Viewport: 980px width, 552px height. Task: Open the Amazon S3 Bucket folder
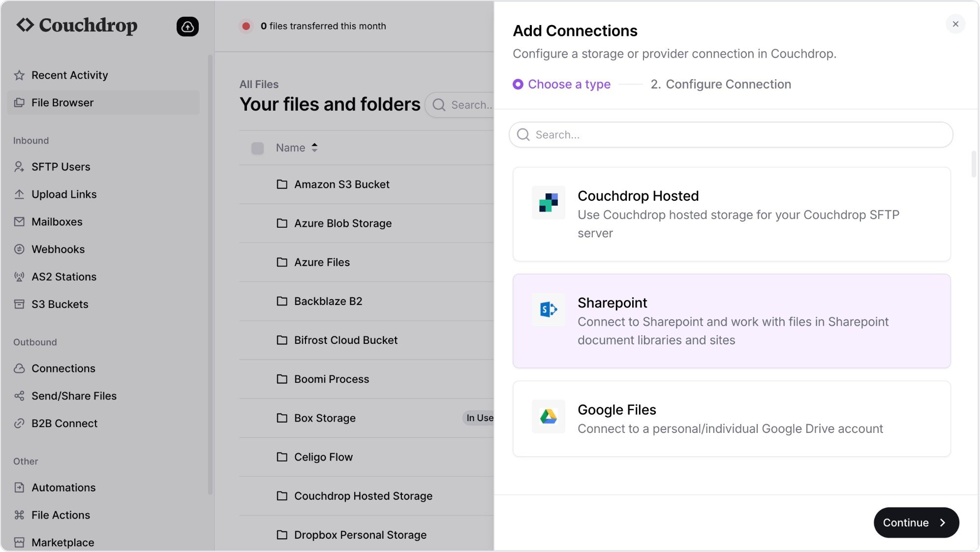341,184
